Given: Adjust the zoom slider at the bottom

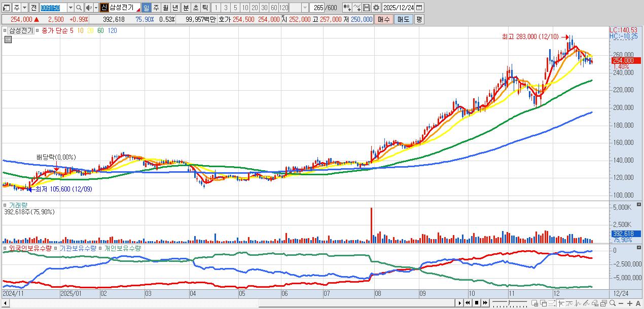Looking at the screenshot, I should [509, 303].
